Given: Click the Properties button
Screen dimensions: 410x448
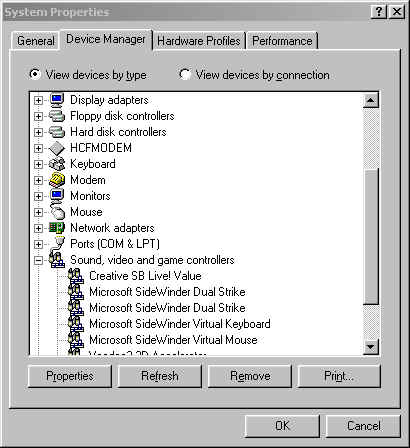Looking at the screenshot, I should pyautogui.click(x=70, y=376).
